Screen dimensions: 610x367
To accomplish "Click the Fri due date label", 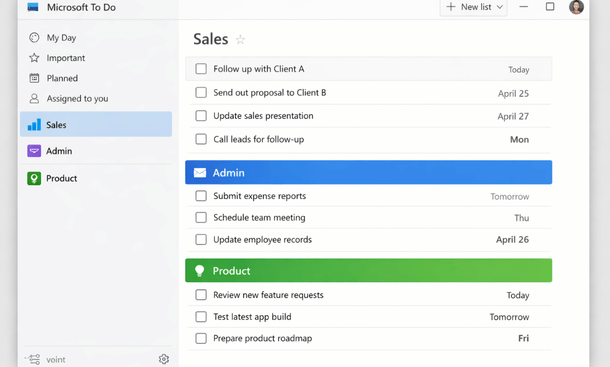I will [523, 338].
